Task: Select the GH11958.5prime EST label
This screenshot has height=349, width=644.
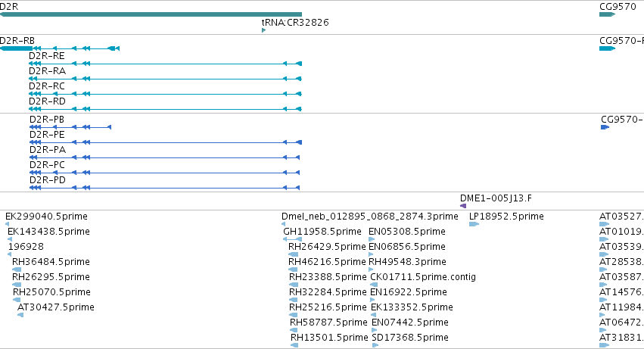Action: point(322,232)
